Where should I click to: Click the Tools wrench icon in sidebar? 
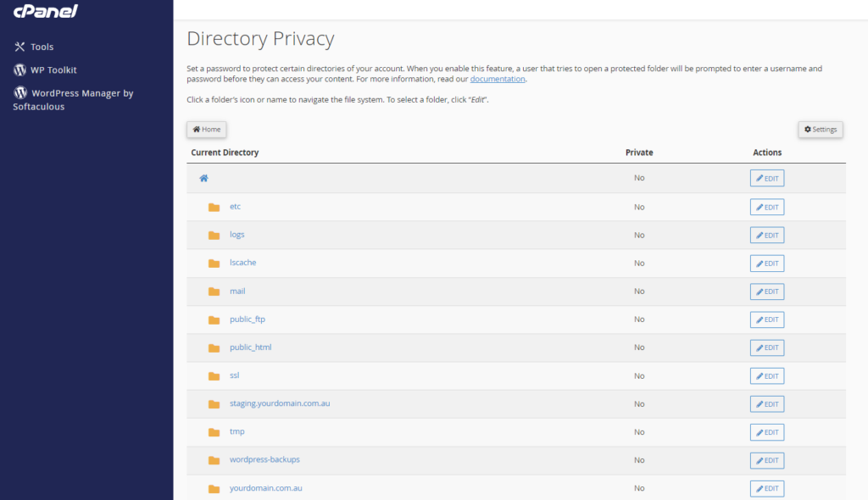(20, 47)
